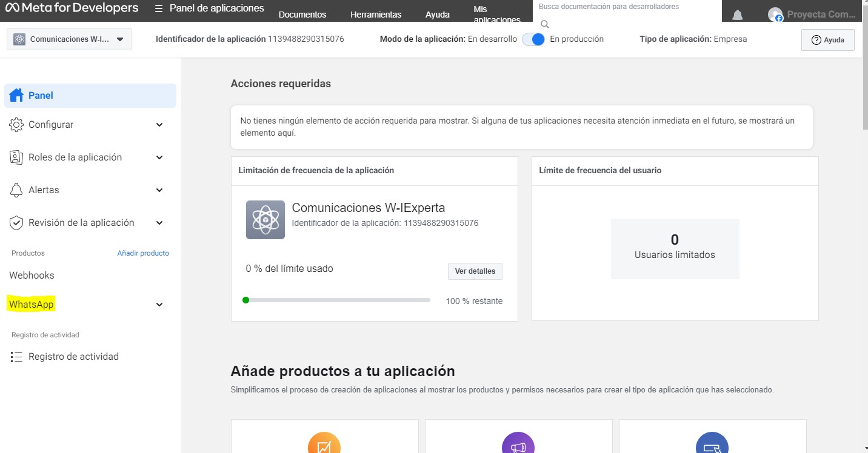Image resolution: width=868 pixels, height=453 pixels.
Task: Click the 0 % del límite usado text
Action: tap(290, 268)
